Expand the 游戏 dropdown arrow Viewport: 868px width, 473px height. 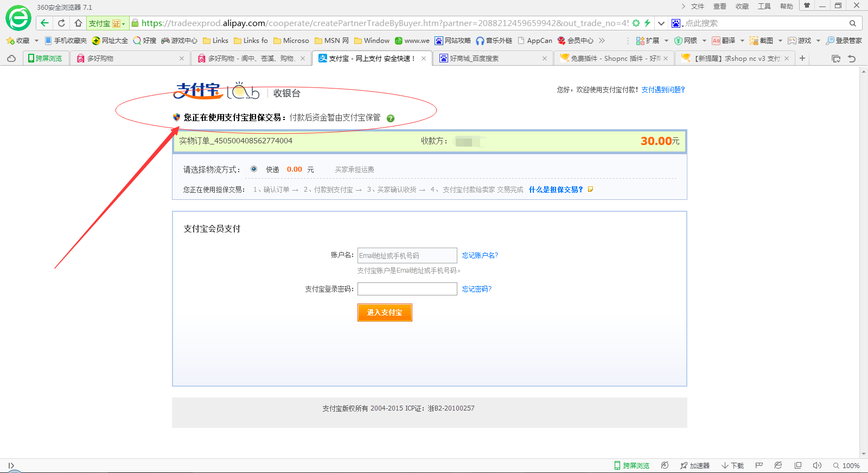coord(818,41)
